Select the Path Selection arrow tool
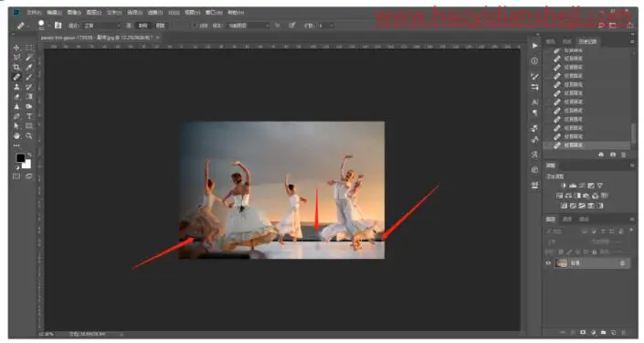This screenshot has height=343, width=644. [x=16, y=126]
